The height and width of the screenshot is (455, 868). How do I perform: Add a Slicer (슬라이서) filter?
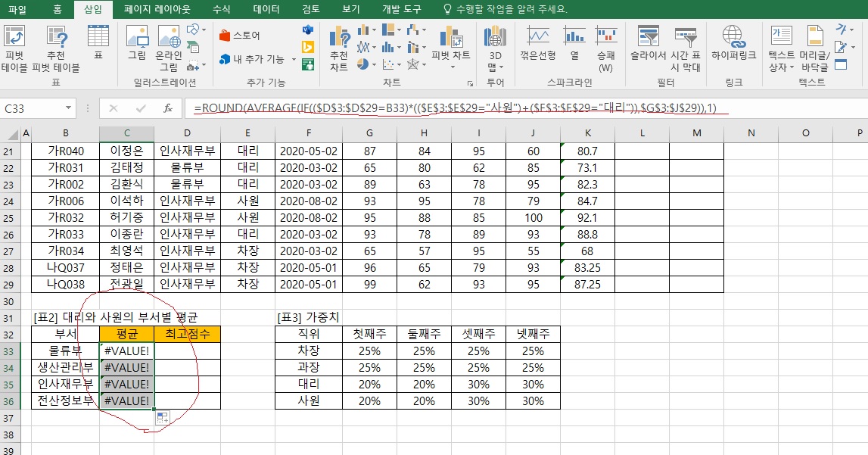click(648, 44)
